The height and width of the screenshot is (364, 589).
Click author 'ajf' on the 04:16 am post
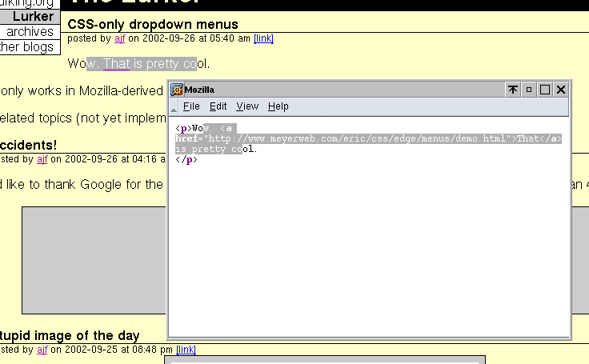point(42,159)
